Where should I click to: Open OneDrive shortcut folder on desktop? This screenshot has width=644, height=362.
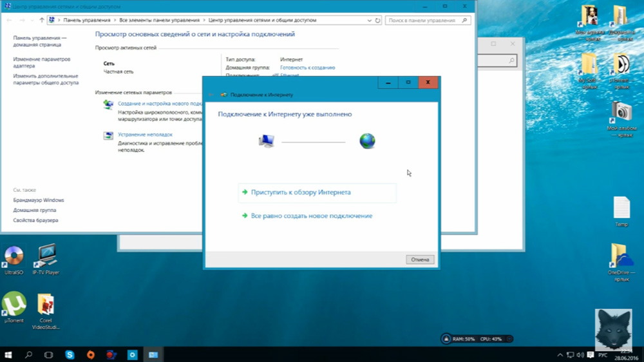[621, 256]
